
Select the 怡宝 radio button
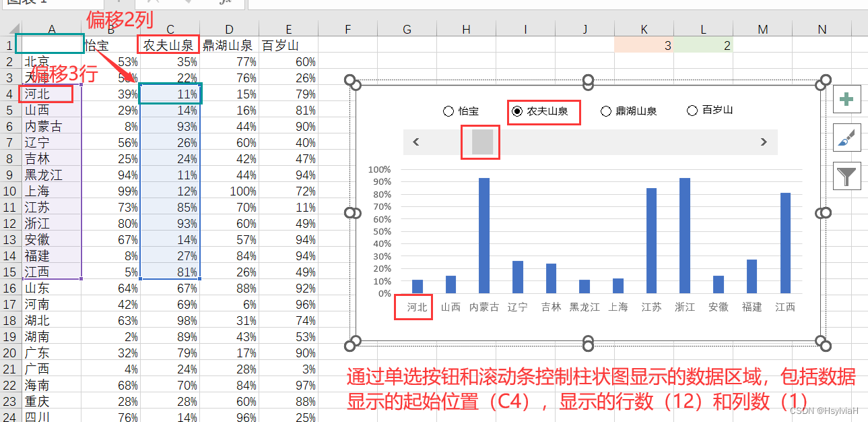448,111
